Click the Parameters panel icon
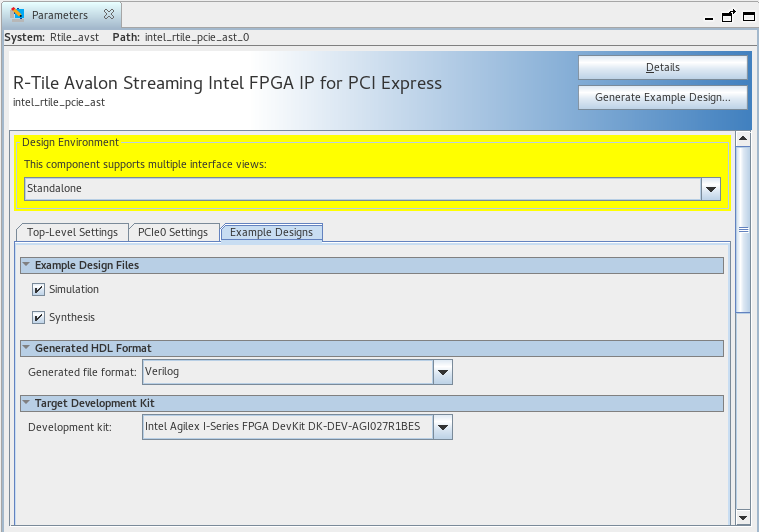The width and height of the screenshot is (759, 532). [x=17, y=15]
